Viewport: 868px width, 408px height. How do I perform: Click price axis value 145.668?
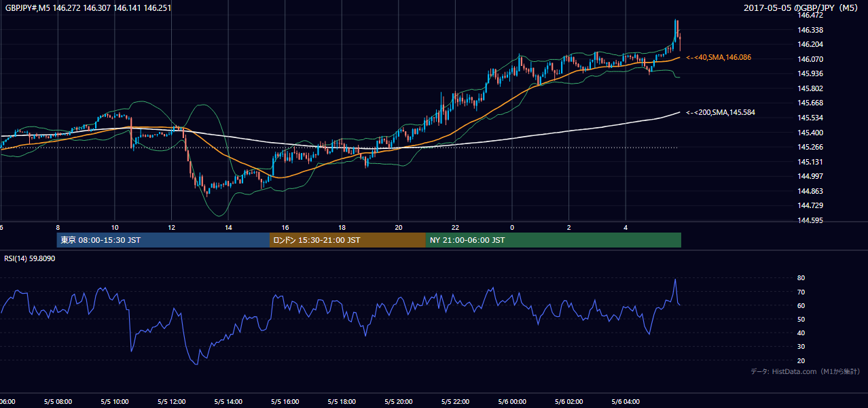coord(810,103)
